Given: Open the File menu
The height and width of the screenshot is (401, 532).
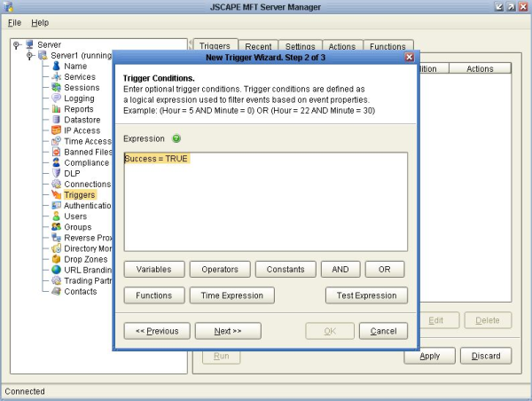Looking at the screenshot, I should tap(14, 22).
